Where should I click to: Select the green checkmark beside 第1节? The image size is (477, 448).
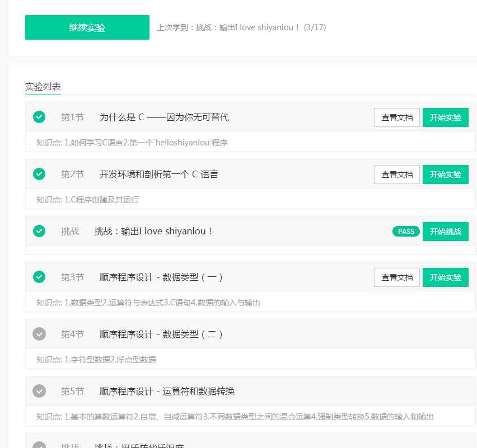point(39,117)
